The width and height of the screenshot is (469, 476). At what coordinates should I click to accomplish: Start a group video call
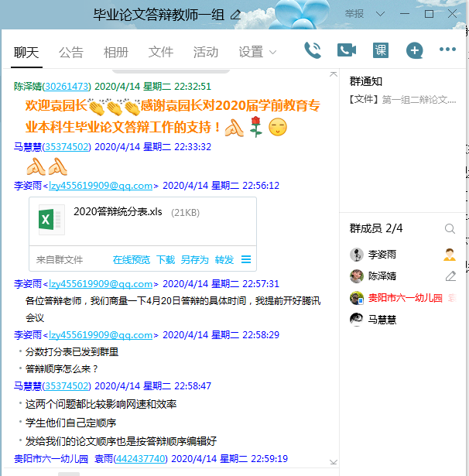tap(346, 51)
